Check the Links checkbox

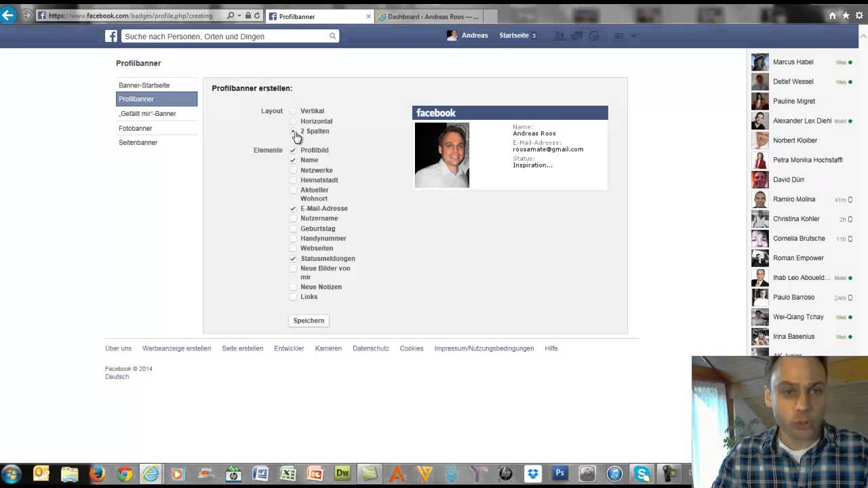(293, 297)
